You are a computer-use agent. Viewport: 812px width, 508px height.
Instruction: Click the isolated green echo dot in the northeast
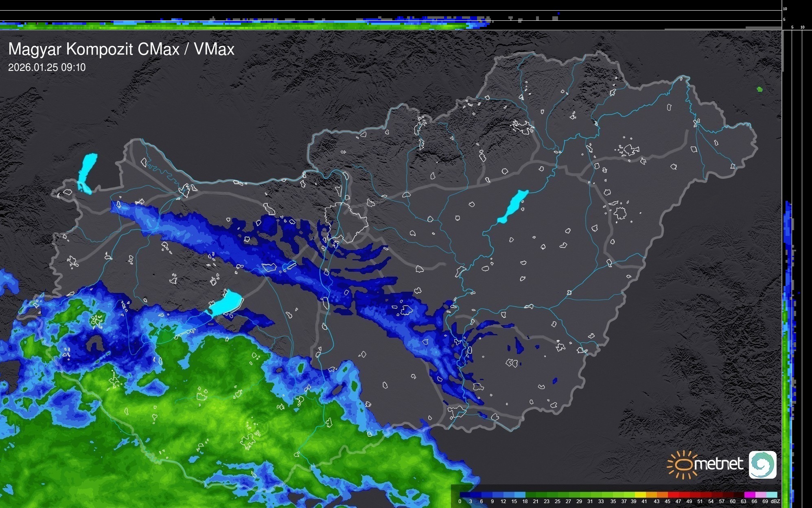click(759, 89)
